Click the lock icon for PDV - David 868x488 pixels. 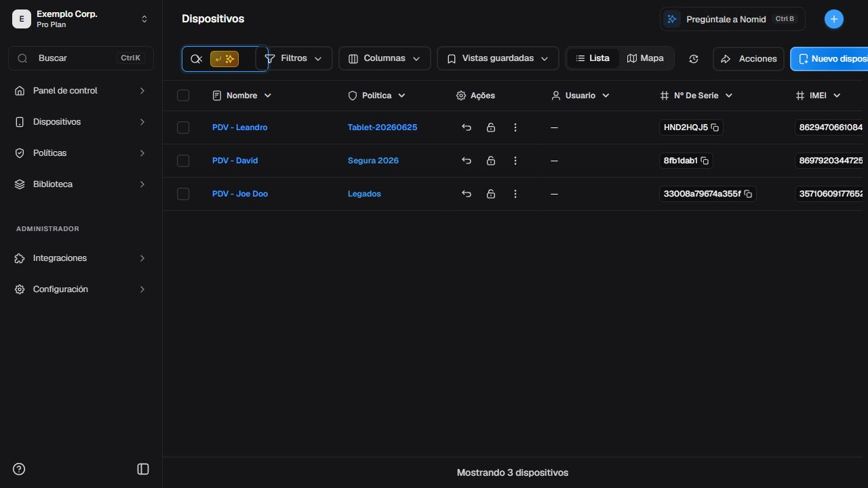point(491,161)
